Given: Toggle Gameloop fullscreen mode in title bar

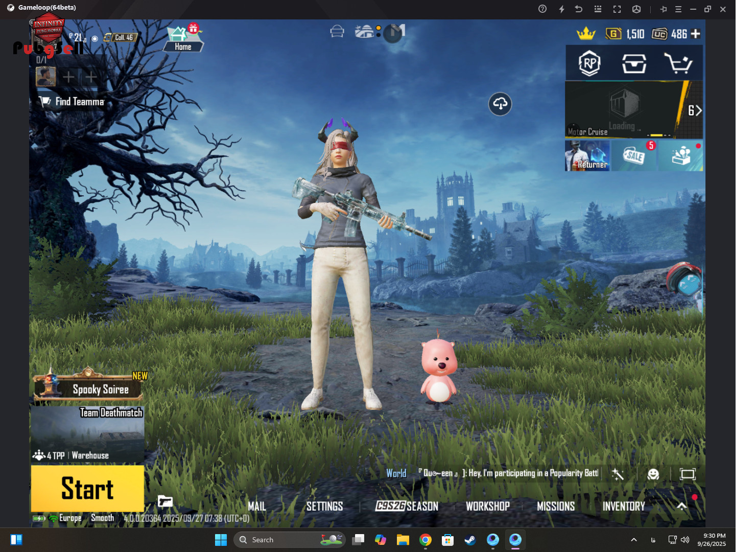Looking at the screenshot, I should [617, 9].
